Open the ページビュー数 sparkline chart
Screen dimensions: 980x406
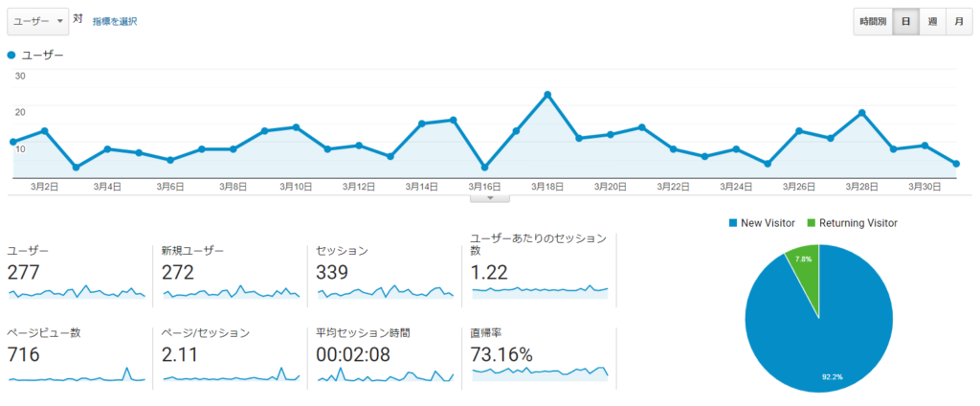coord(77,374)
